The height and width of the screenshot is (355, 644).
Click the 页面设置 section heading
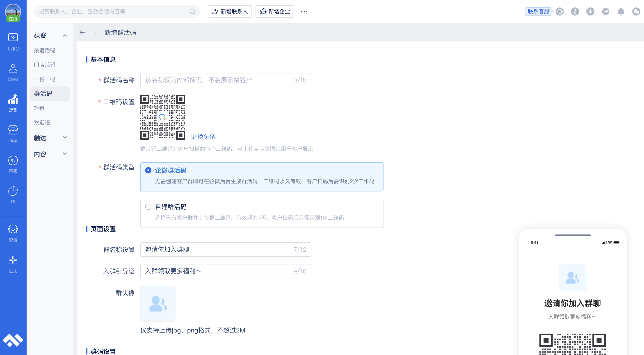click(103, 229)
